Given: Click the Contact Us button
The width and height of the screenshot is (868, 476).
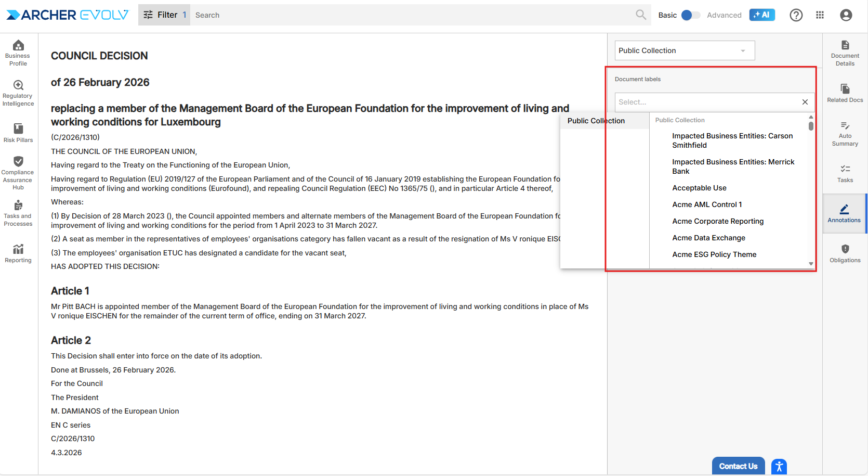Looking at the screenshot, I should coord(738,466).
